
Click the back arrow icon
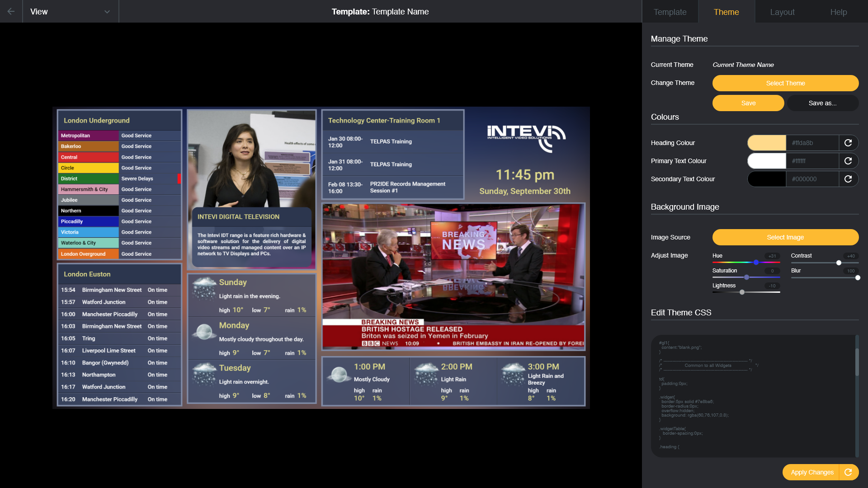[x=11, y=11]
